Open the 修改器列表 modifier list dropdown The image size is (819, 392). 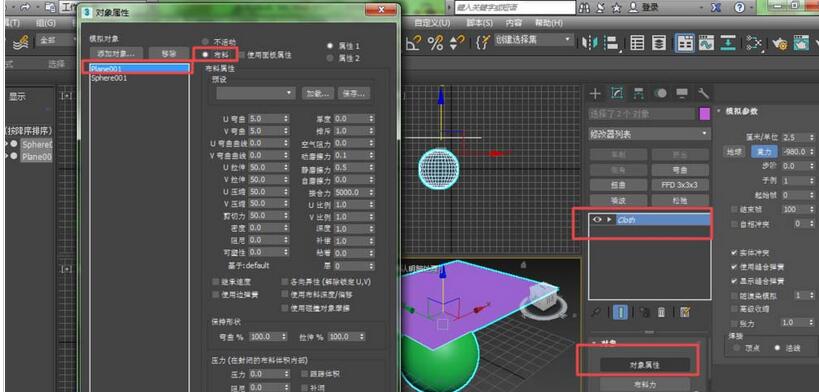point(650,134)
